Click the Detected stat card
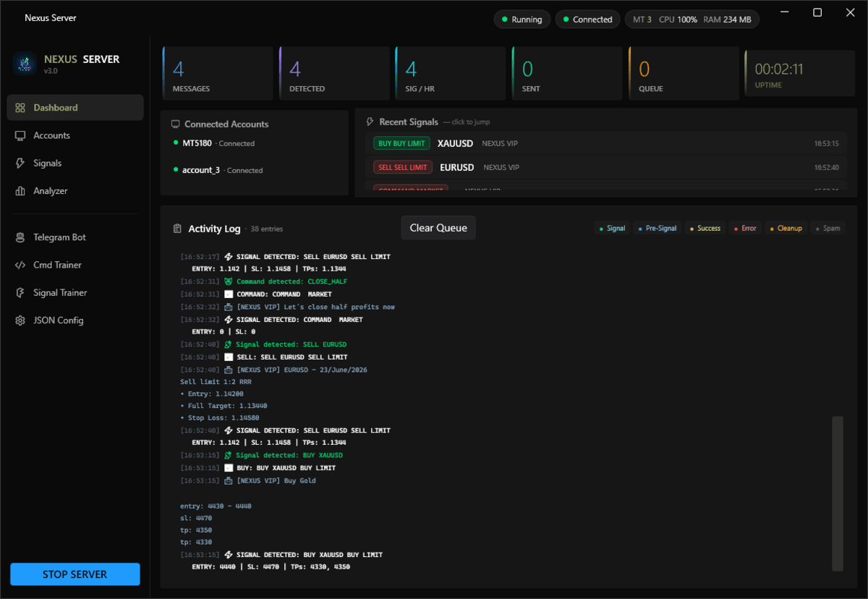Screen dimensions: 868x599 click(x=334, y=72)
